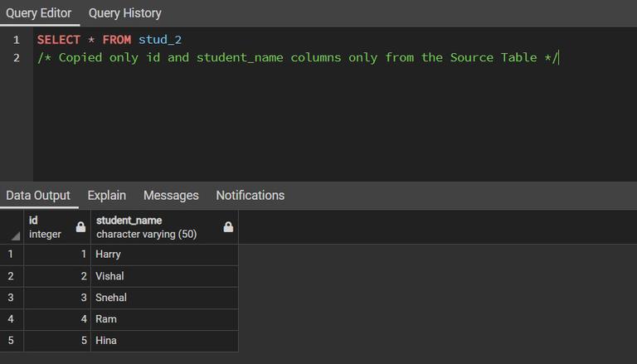Image resolution: width=637 pixels, height=364 pixels.
Task: Select the Data Output tab
Action: [38, 196]
